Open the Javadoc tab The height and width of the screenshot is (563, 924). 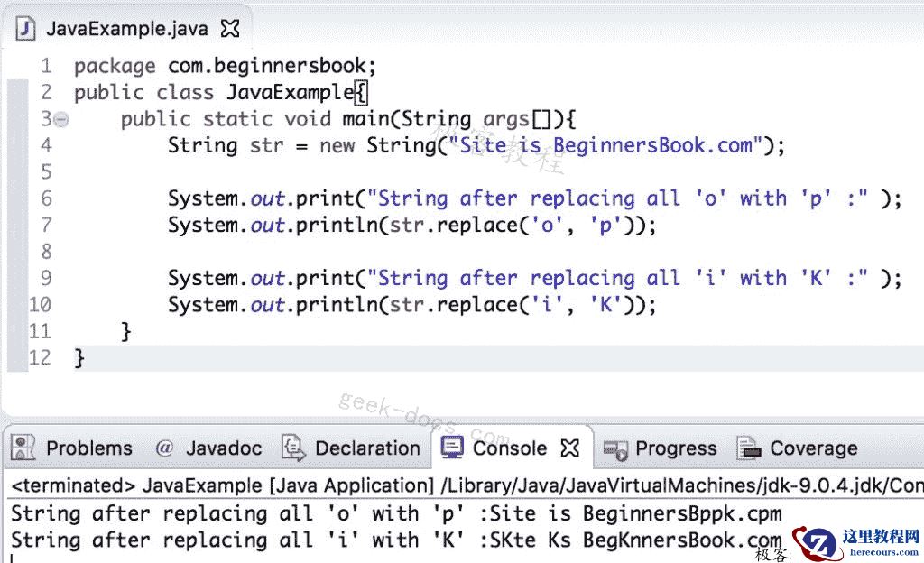223,448
